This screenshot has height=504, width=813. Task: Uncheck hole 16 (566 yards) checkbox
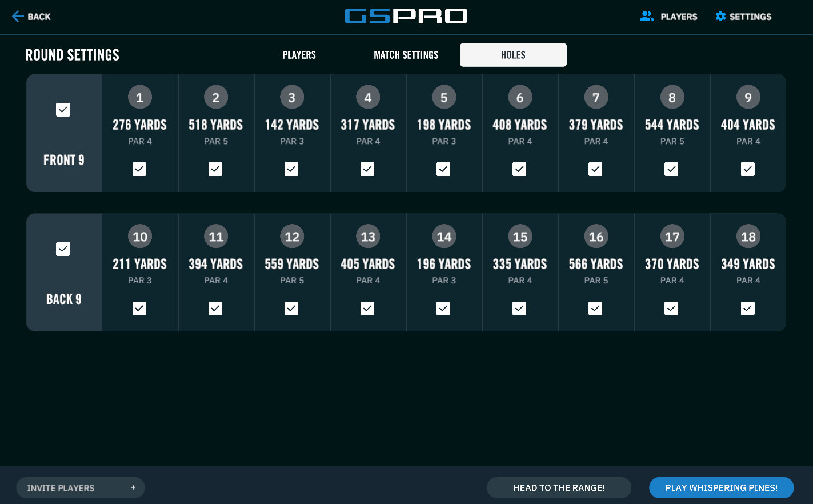click(x=595, y=309)
